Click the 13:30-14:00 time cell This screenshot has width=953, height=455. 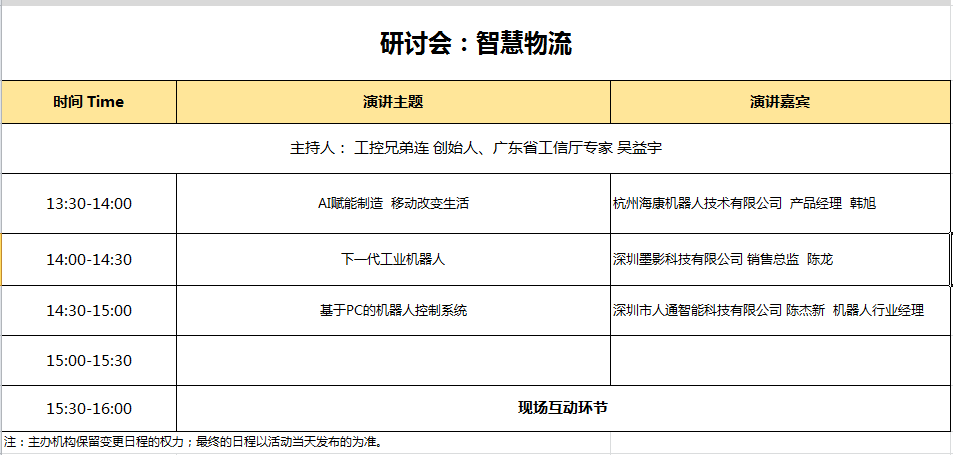(x=89, y=203)
